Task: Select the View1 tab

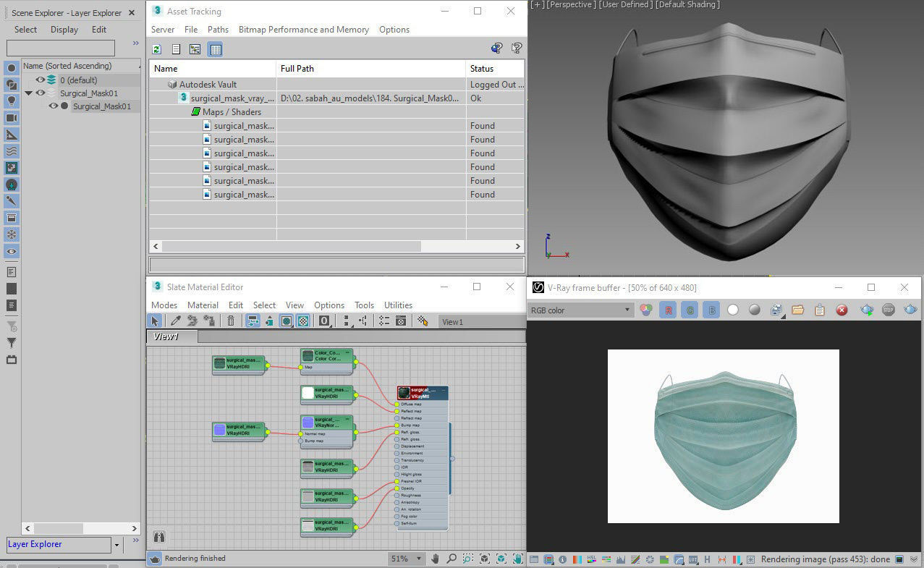Action: click(x=171, y=336)
